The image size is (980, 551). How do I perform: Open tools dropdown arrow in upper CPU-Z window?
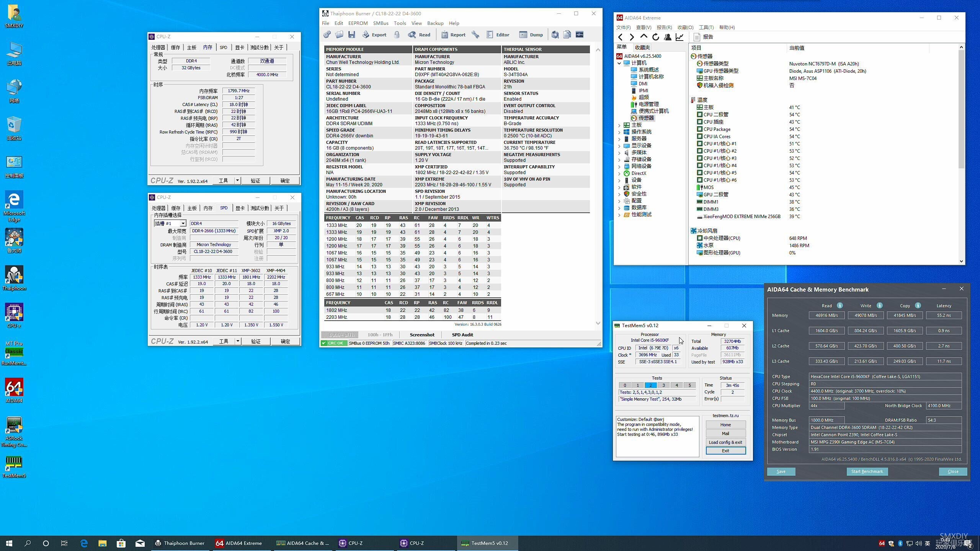[237, 181]
